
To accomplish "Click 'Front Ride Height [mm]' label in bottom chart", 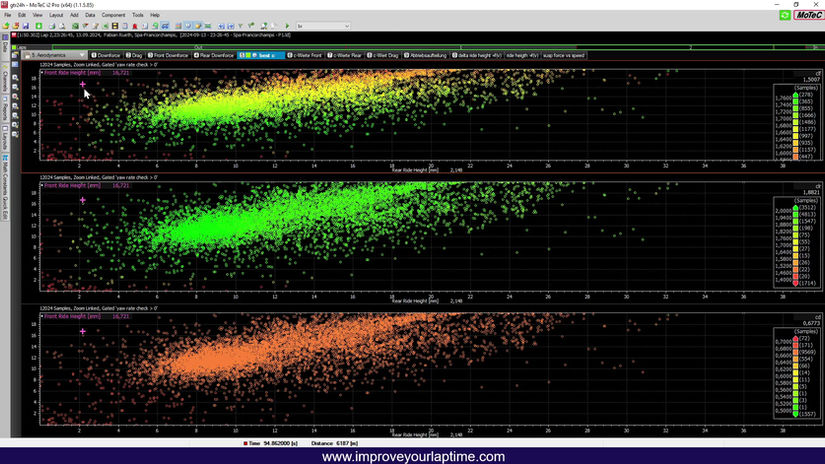I will click(72, 316).
